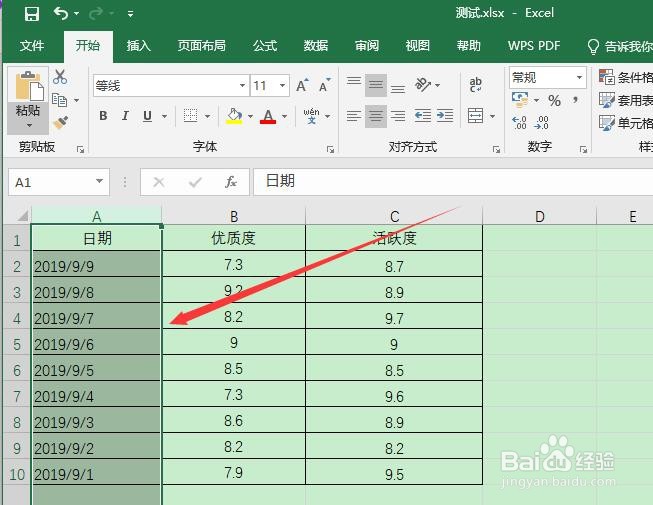Click the Cut scissors icon
Screen dimensions: 653x505
[x=60, y=77]
